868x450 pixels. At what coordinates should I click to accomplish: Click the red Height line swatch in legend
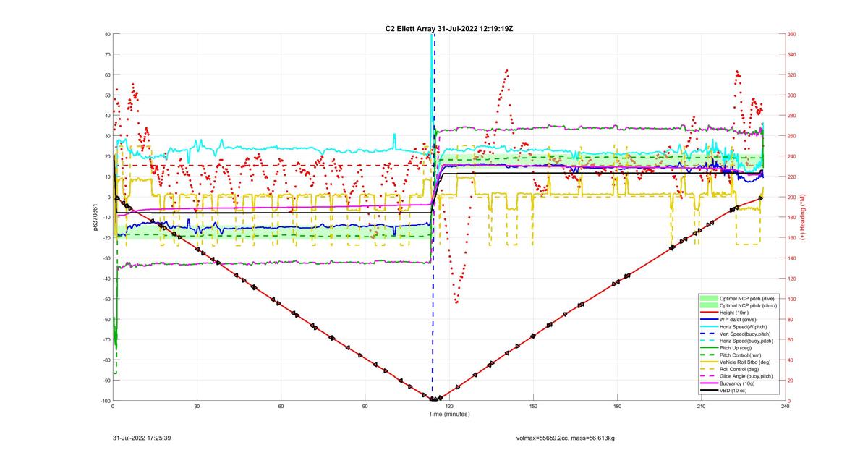(x=709, y=312)
